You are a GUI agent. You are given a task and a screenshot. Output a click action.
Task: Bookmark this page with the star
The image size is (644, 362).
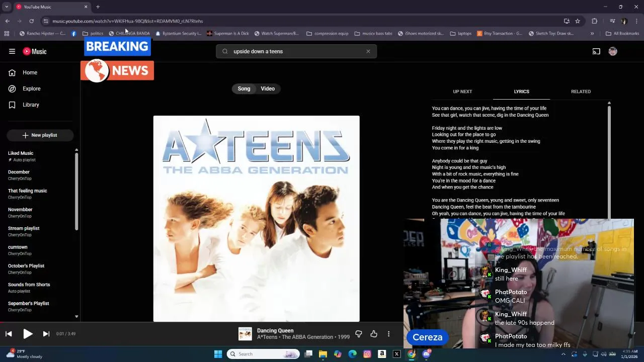578,21
